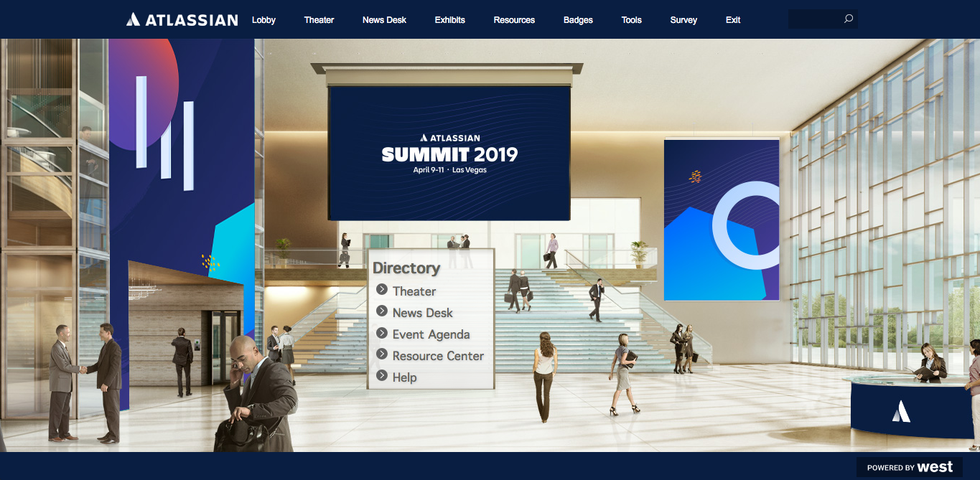Click the arrow bullet beside Help
The width and height of the screenshot is (980, 480).
[382, 376]
